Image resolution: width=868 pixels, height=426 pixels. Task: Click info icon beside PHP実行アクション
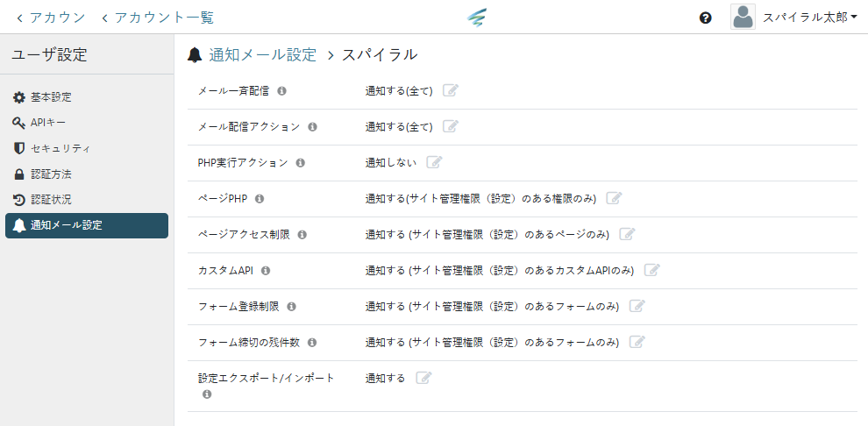pos(300,162)
